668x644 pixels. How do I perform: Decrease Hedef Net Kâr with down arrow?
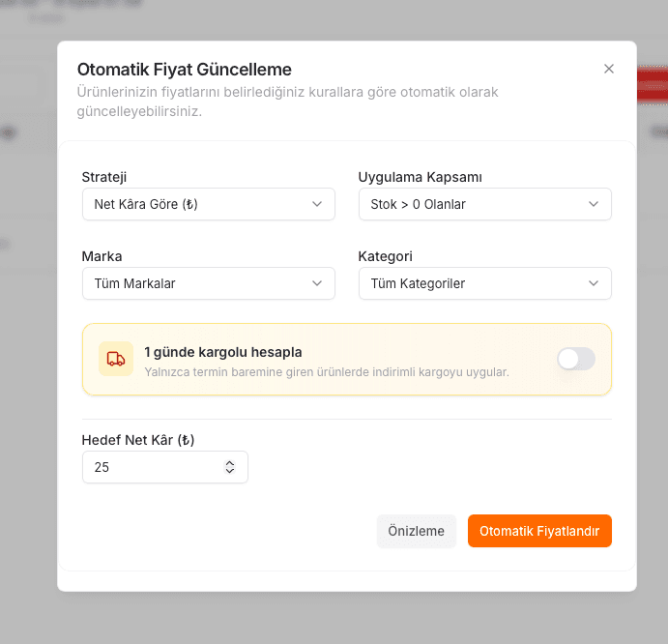(230, 471)
